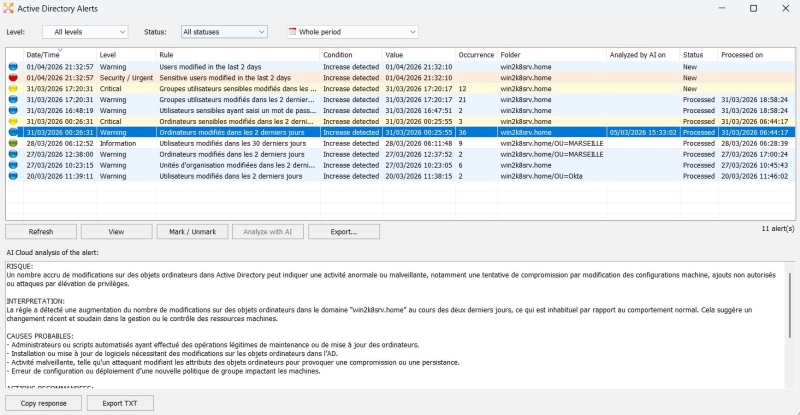
Task: Click calendar icon in the period selector
Action: point(294,32)
